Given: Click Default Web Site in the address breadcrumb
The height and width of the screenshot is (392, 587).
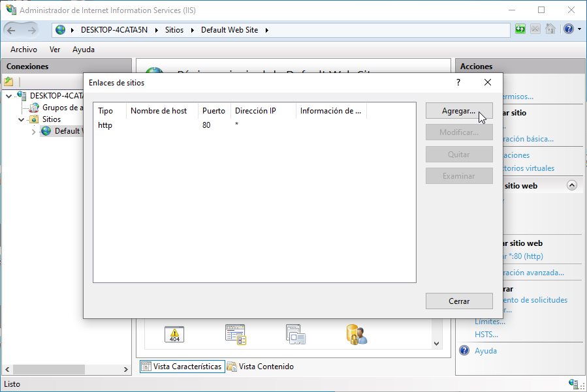Looking at the screenshot, I should 229,30.
